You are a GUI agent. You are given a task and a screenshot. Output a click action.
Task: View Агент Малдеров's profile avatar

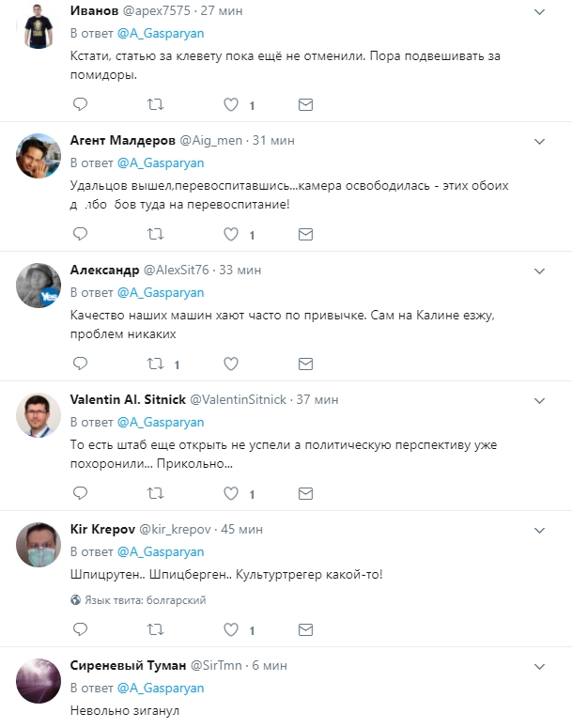click(x=39, y=156)
